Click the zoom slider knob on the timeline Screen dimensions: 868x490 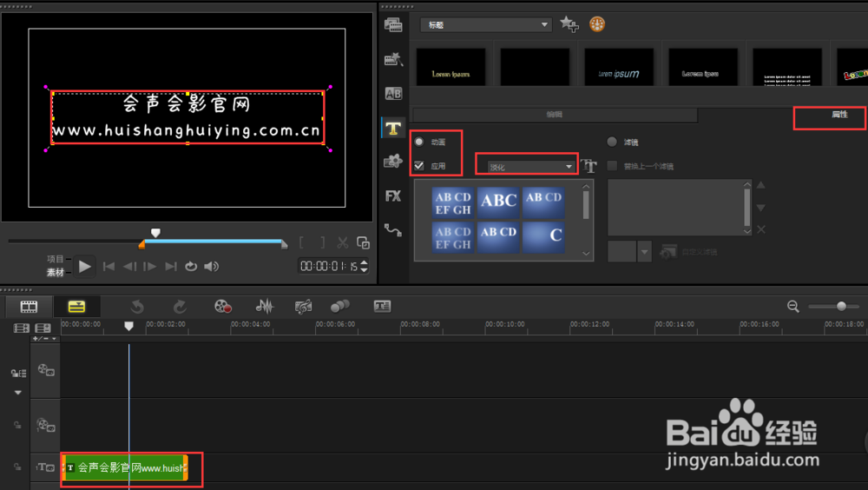click(x=841, y=307)
